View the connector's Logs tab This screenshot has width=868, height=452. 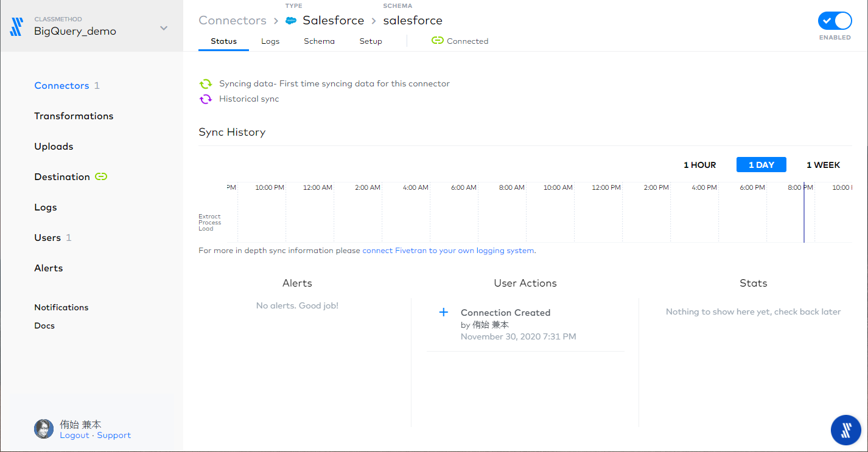point(270,41)
